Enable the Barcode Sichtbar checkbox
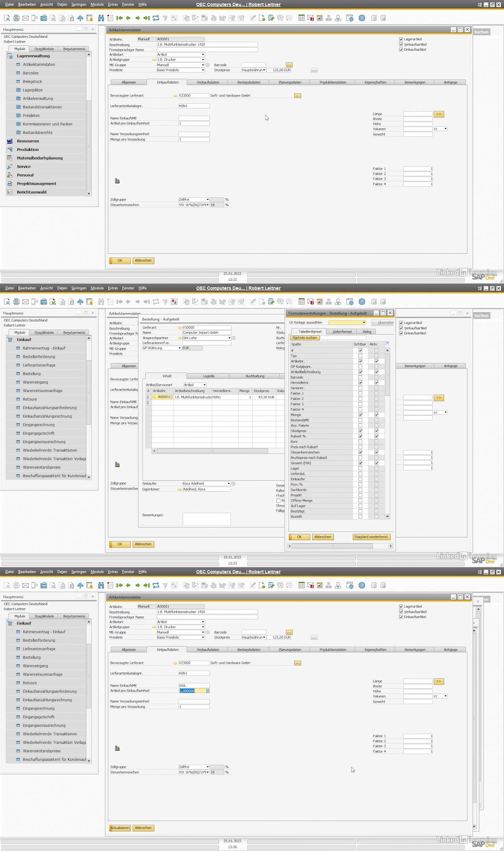This screenshot has height=851, width=504. tap(360, 377)
